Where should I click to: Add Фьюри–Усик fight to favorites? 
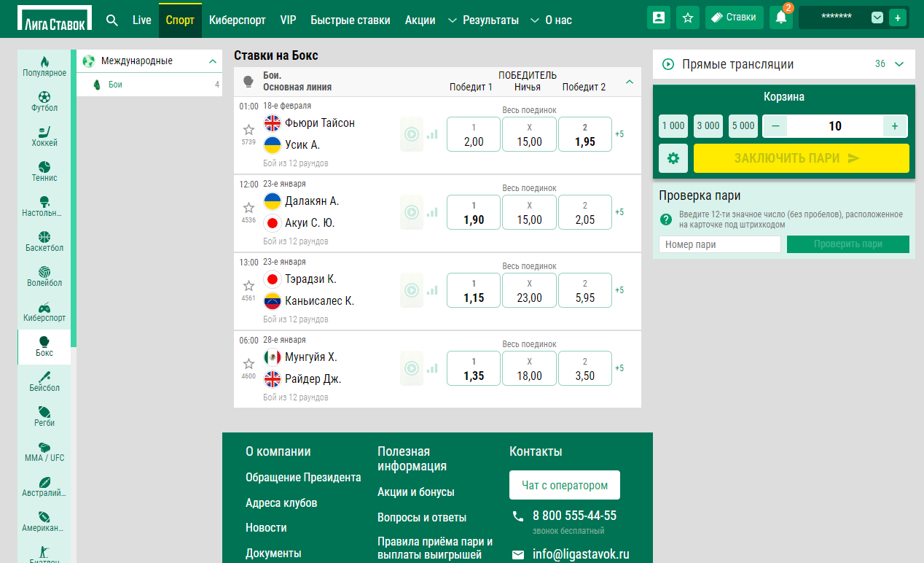click(x=248, y=129)
